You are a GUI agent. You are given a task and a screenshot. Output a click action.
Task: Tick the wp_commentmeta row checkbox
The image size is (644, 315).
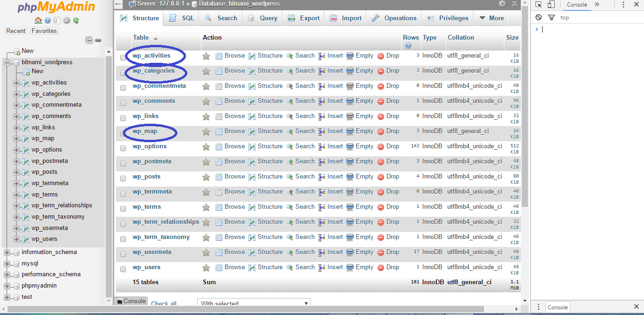point(123,88)
